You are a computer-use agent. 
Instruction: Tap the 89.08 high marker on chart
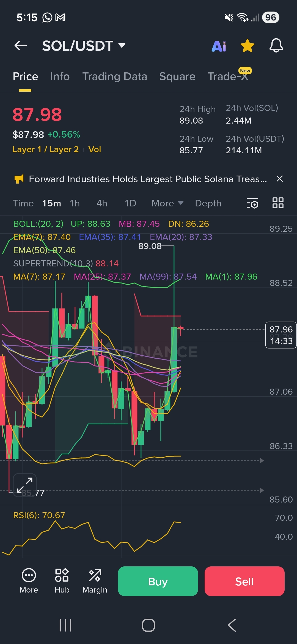tap(150, 246)
